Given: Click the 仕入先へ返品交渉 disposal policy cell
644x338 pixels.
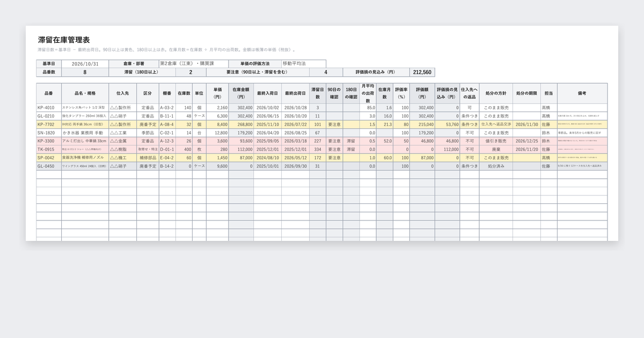Looking at the screenshot, I should coord(496,124).
